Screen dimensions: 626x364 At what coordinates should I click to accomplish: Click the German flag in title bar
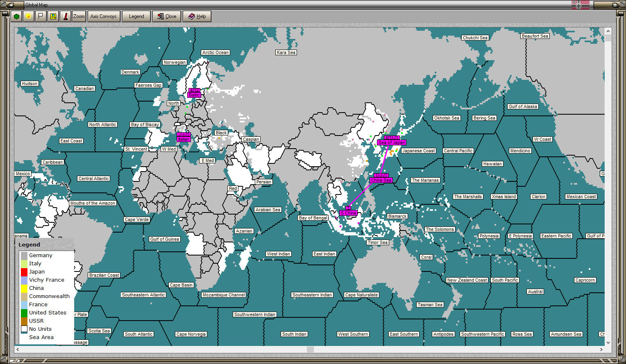[x=581, y=5]
